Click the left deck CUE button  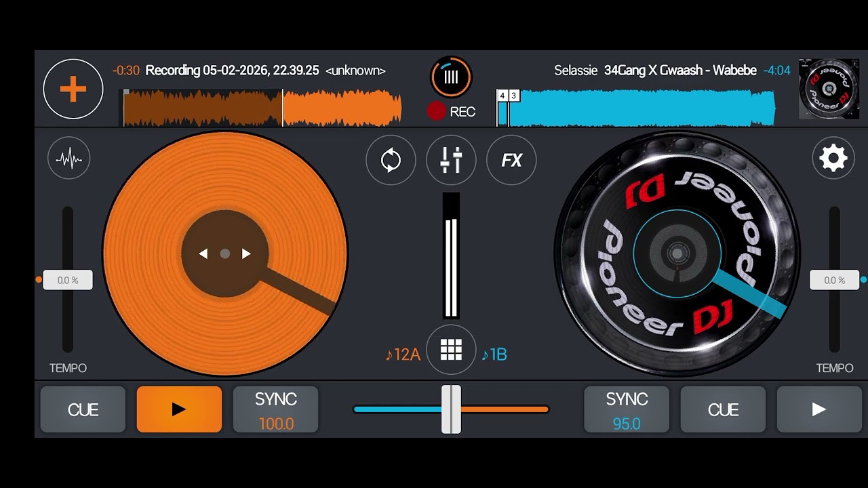(83, 409)
